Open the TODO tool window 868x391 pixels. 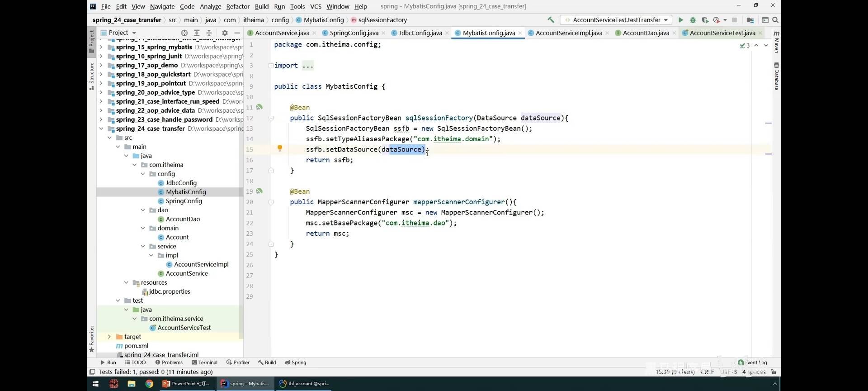[135, 362]
